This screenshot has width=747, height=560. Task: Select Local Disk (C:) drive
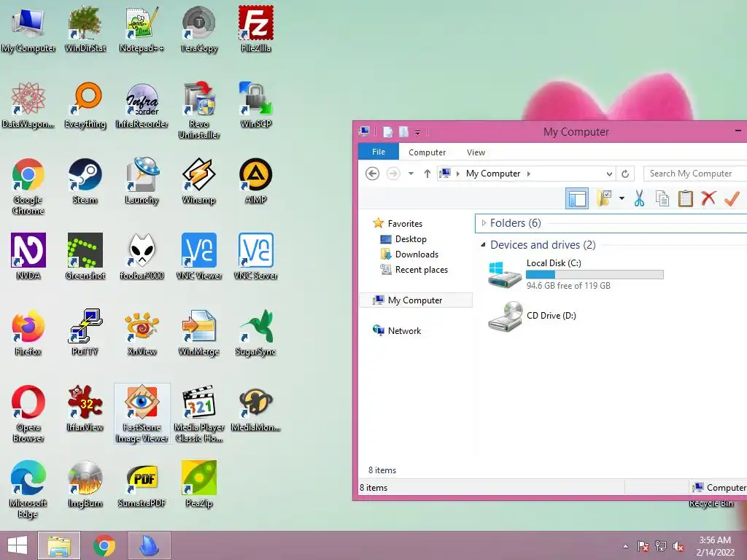(575, 274)
